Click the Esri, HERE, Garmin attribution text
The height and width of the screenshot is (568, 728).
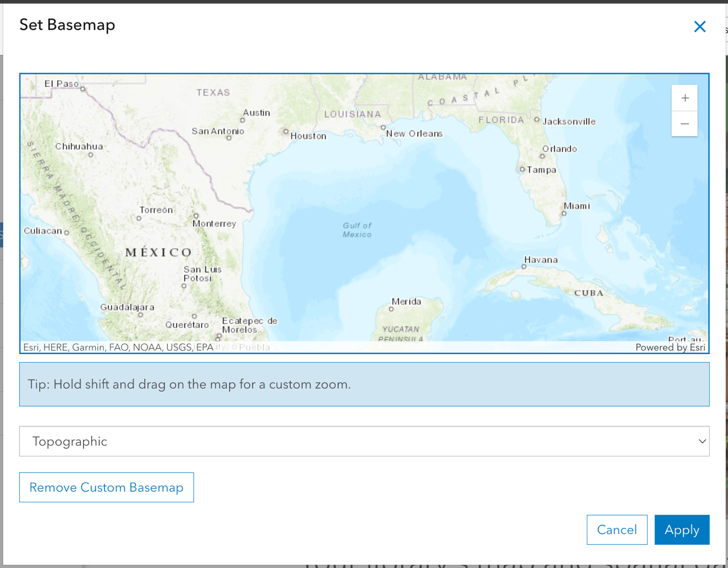click(x=118, y=347)
